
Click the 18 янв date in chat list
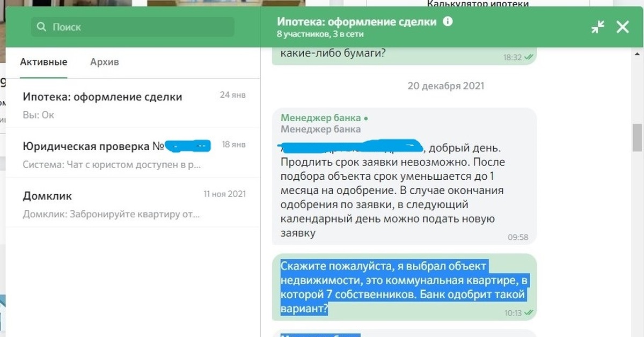(233, 144)
